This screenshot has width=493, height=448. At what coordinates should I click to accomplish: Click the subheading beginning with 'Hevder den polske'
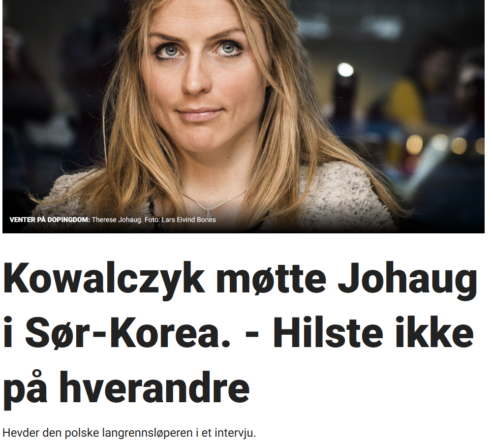tap(129, 433)
